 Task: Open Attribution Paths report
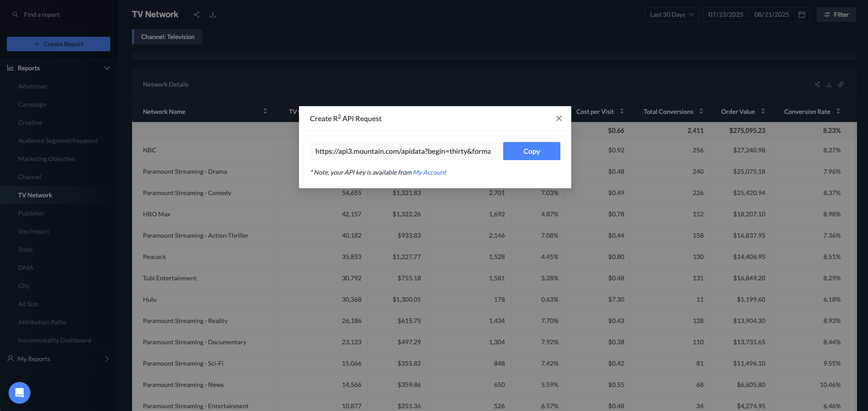pyautogui.click(x=42, y=322)
